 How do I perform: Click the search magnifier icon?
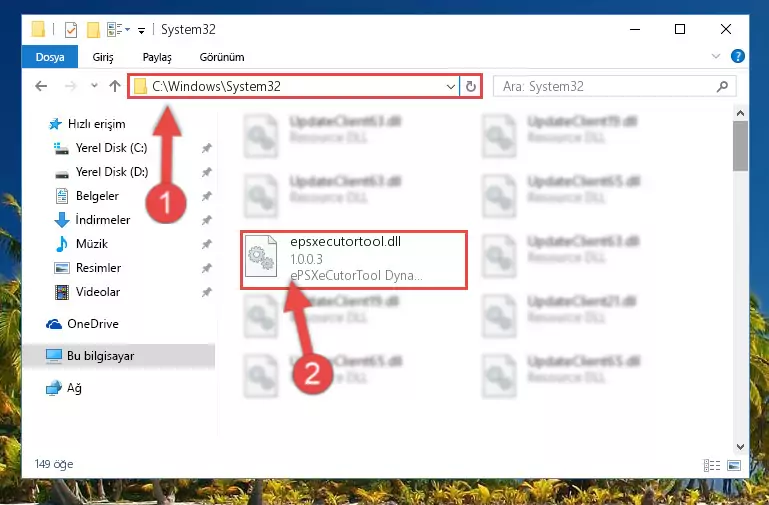tap(722, 87)
